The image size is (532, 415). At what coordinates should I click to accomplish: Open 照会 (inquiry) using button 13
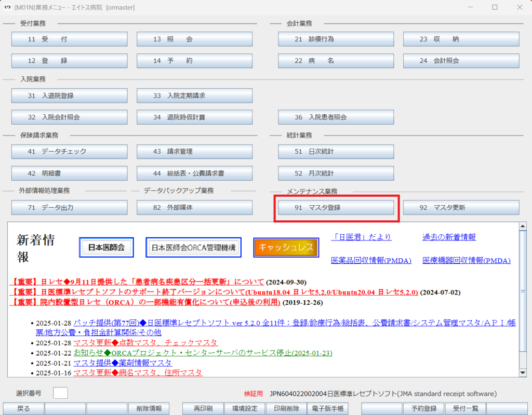(194, 39)
